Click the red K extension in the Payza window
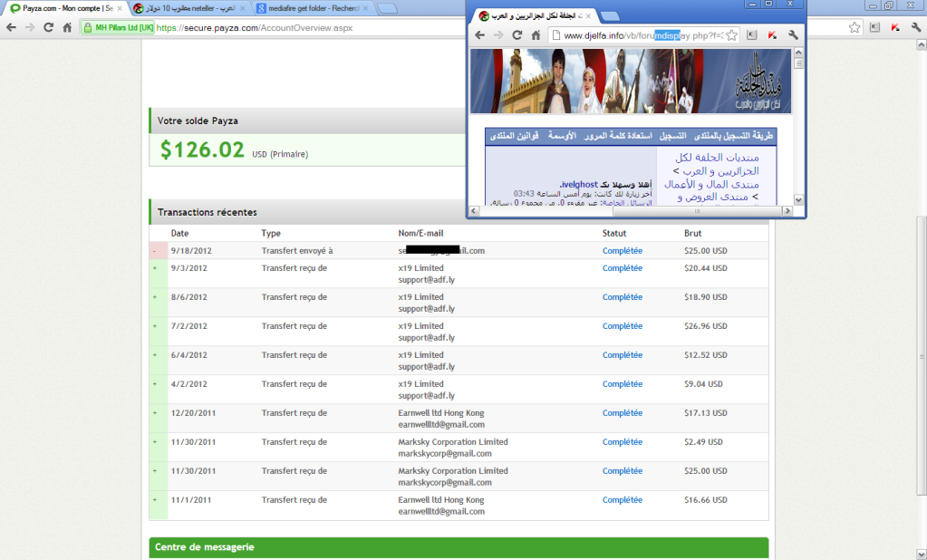This screenshot has width=927, height=560. [895, 27]
